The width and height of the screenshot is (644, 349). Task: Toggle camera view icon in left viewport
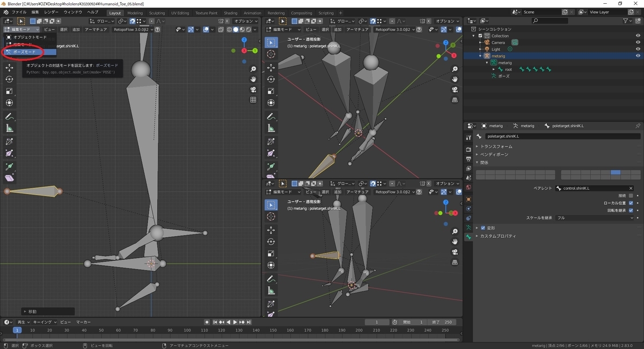253,90
